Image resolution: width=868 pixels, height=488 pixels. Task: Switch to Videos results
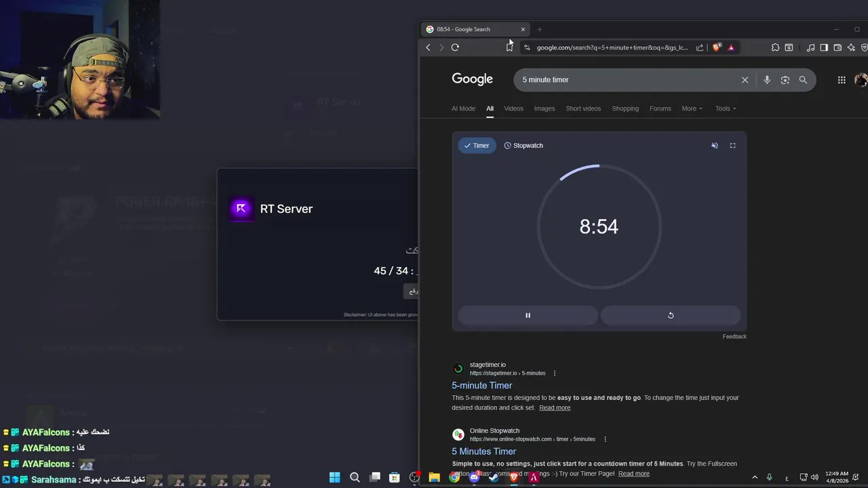point(513,108)
